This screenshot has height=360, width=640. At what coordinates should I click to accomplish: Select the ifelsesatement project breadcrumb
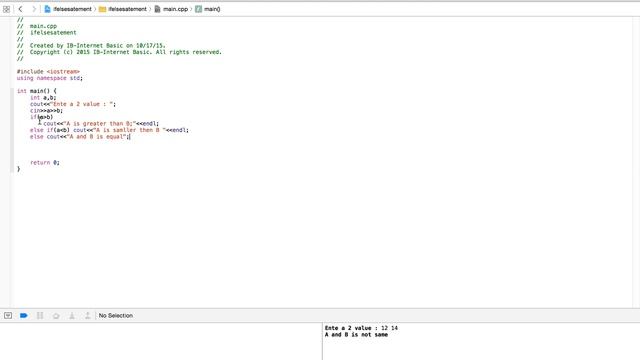click(x=68, y=9)
